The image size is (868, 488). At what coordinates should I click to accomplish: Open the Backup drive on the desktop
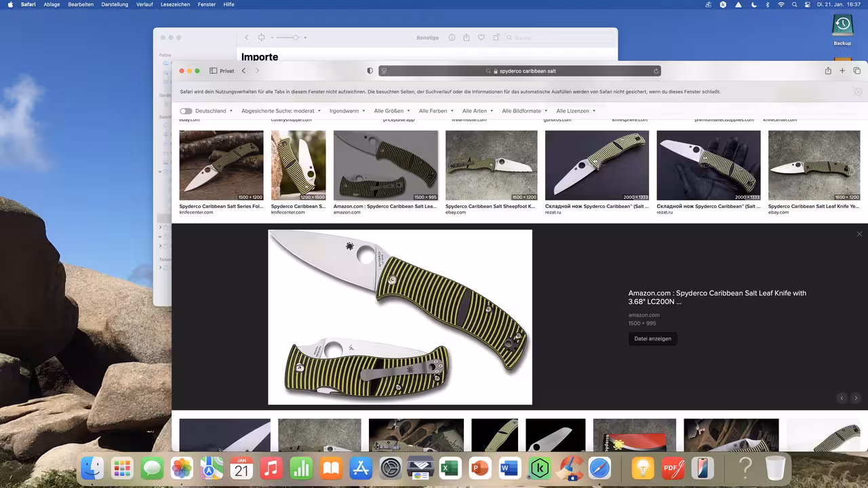coord(842,30)
